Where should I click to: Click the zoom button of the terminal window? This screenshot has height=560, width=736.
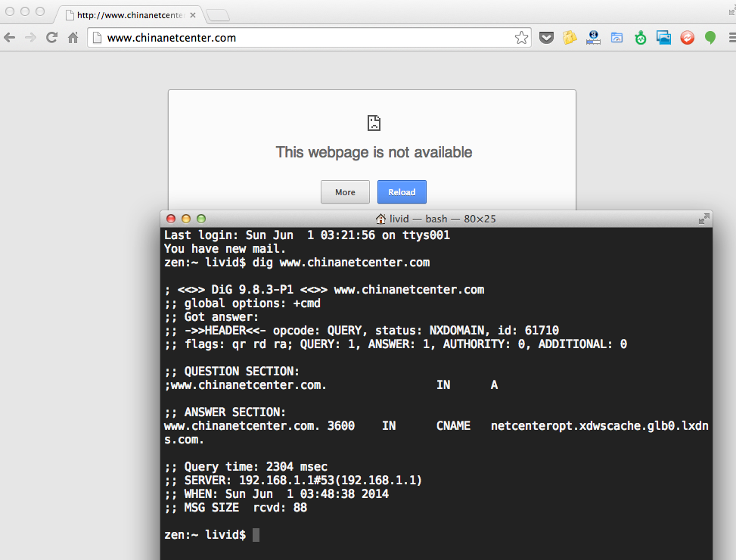pyautogui.click(x=200, y=219)
